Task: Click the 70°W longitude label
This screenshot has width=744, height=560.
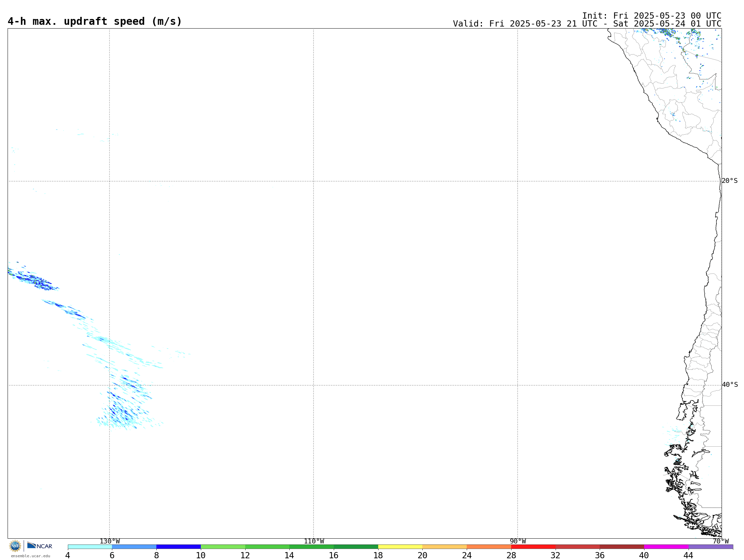Action: (x=721, y=541)
